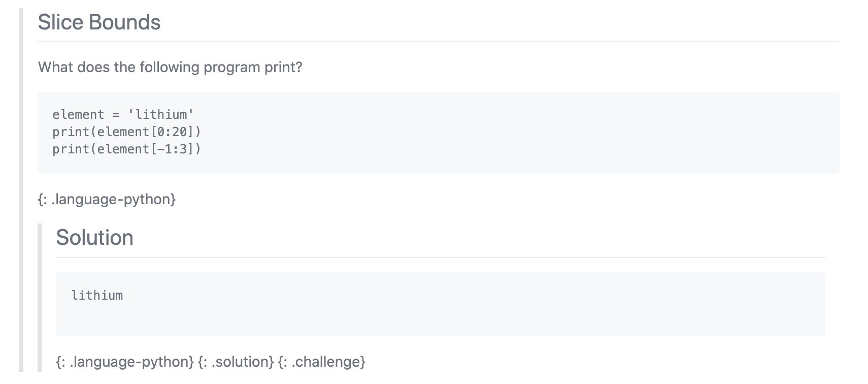The height and width of the screenshot is (384, 868).
Task: Click the empty second line of solution output
Action: [440, 313]
